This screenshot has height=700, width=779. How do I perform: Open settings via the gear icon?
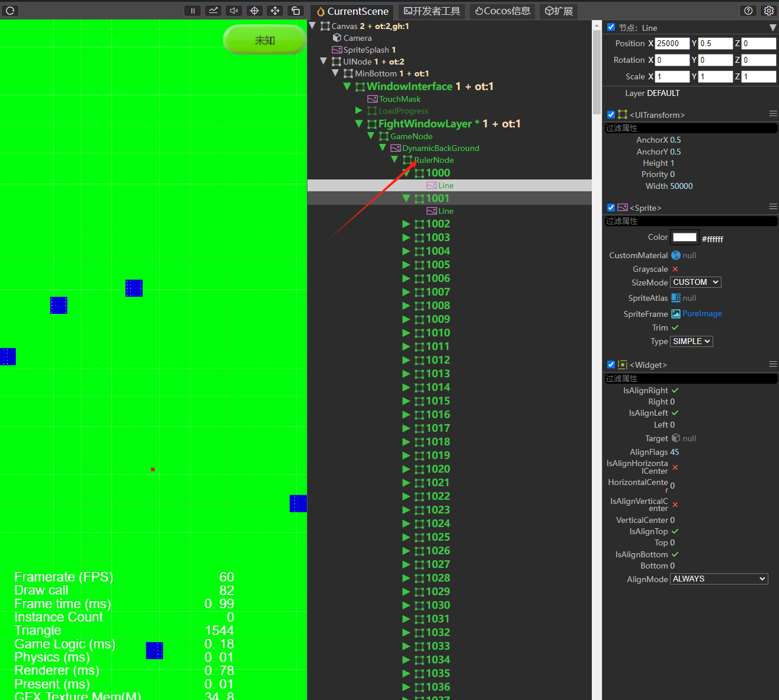[x=768, y=11]
